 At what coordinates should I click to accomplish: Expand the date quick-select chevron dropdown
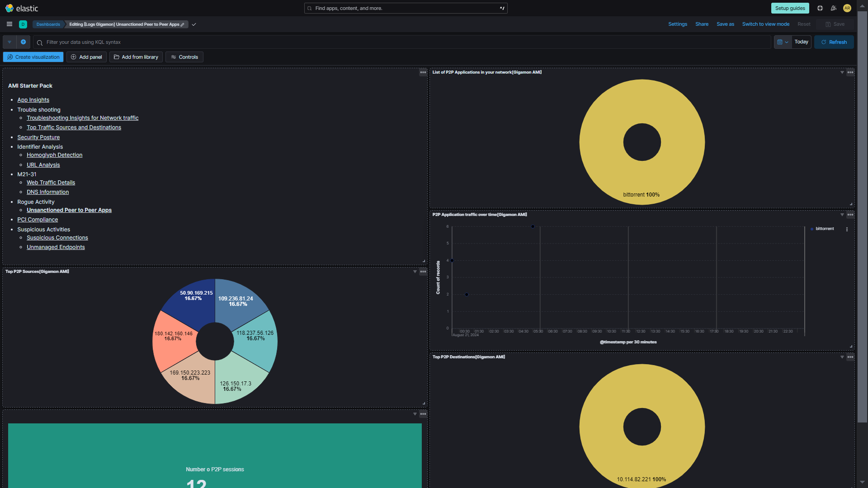(787, 42)
